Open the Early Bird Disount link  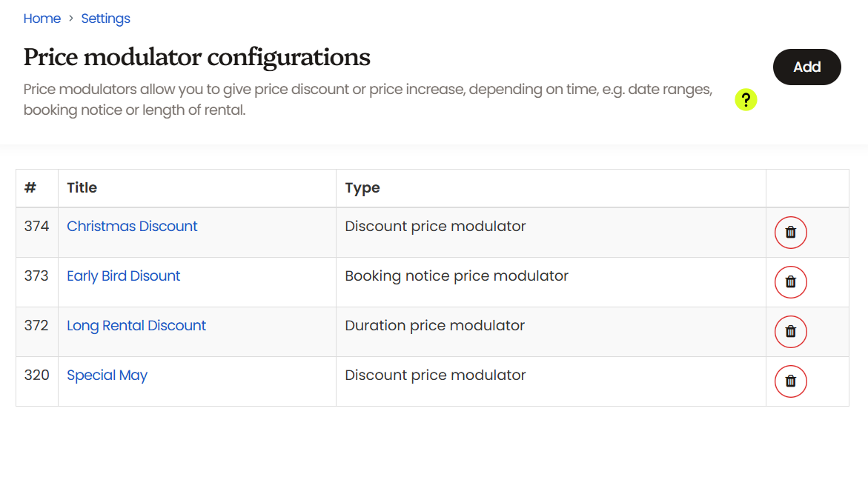[x=124, y=276]
